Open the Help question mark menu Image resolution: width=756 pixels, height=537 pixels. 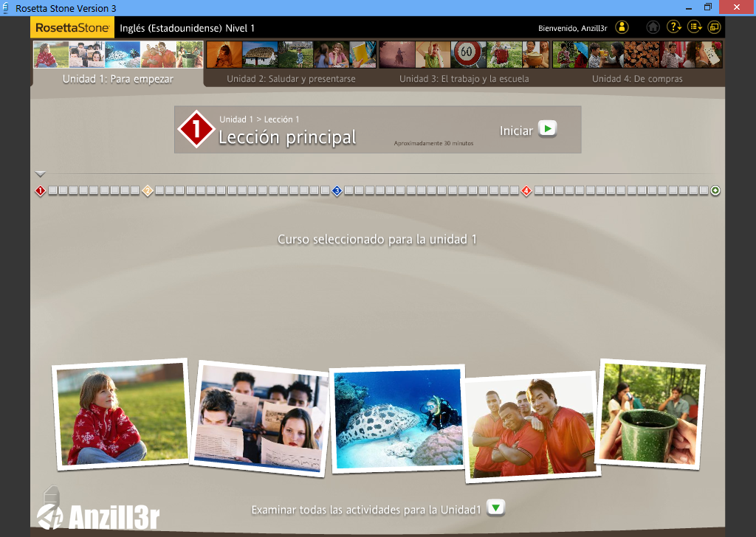(x=673, y=27)
